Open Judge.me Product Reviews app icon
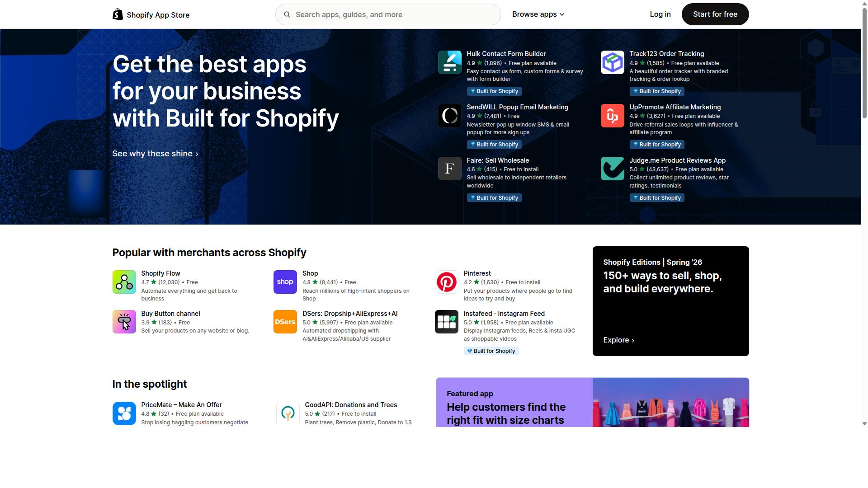This screenshot has width=868, height=488. tap(612, 169)
